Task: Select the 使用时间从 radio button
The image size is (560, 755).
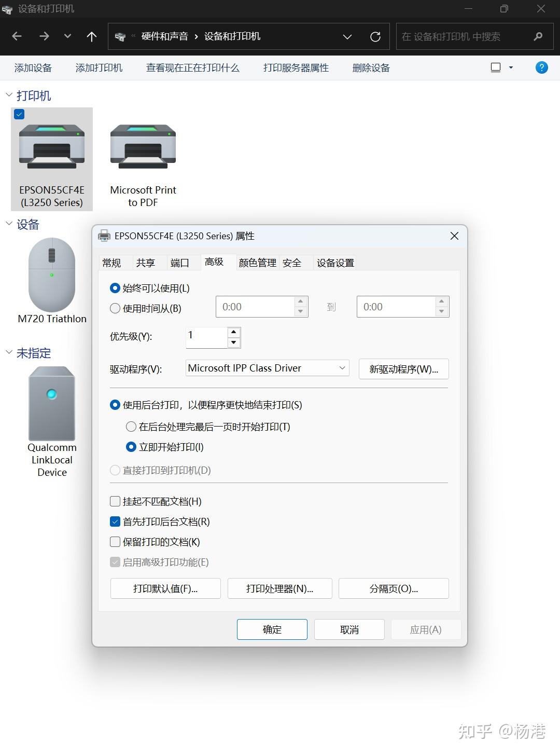Action: coord(115,308)
